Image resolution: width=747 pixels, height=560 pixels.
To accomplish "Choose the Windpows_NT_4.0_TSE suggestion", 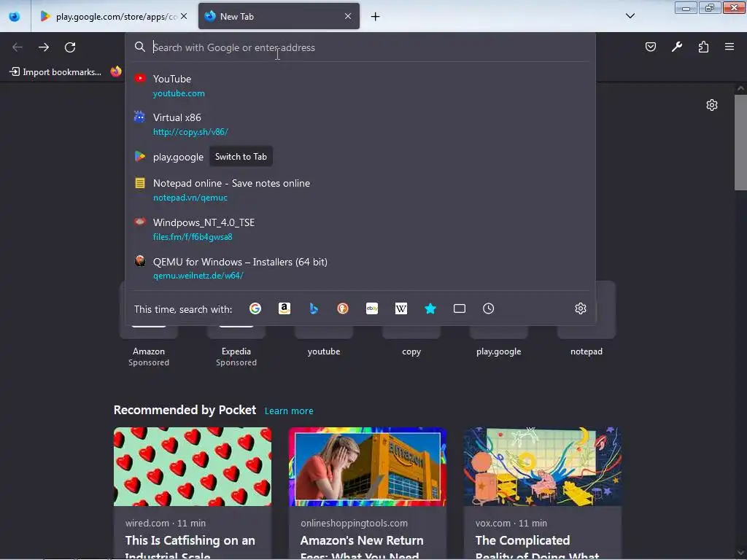I will click(x=360, y=229).
